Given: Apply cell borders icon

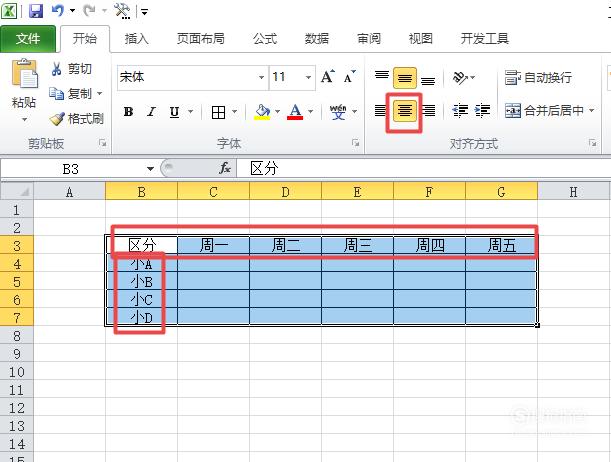Looking at the screenshot, I should (218, 112).
